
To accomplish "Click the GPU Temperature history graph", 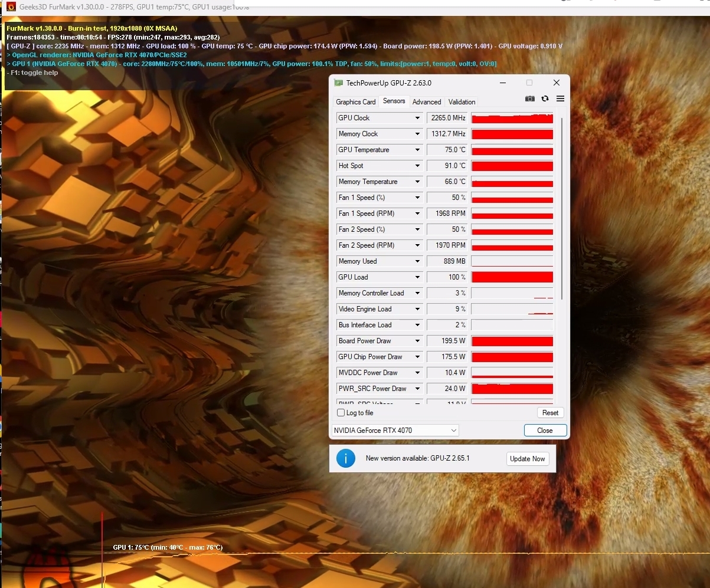I will pyautogui.click(x=512, y=150).
